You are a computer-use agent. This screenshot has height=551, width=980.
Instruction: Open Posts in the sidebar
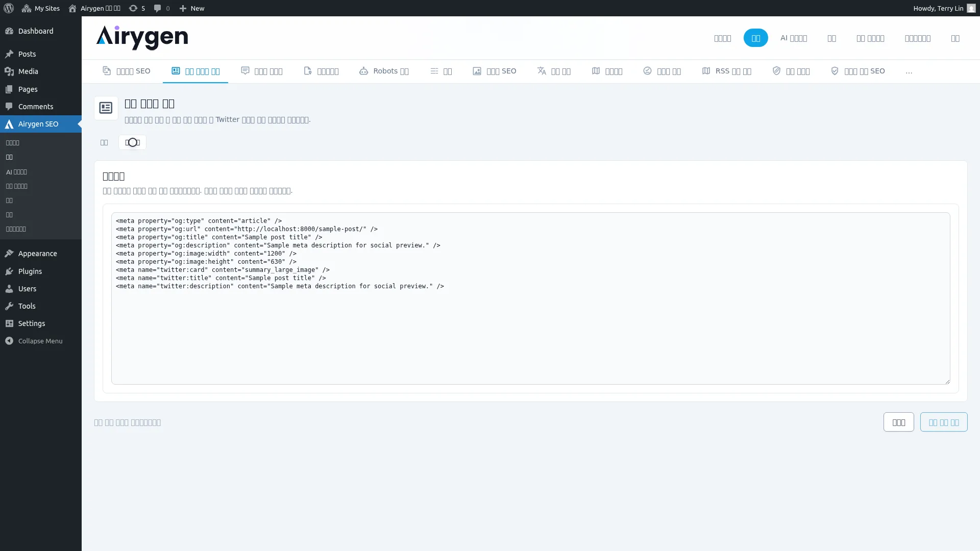point(41,54)
